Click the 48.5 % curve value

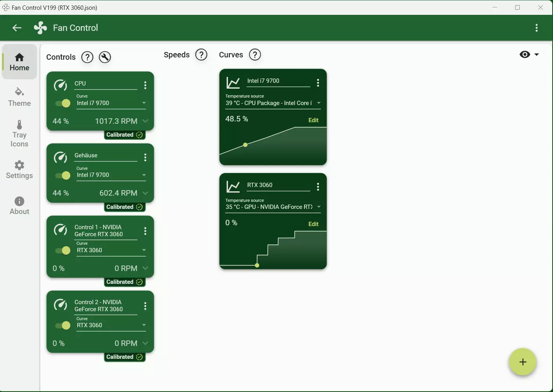pos(236,119)
